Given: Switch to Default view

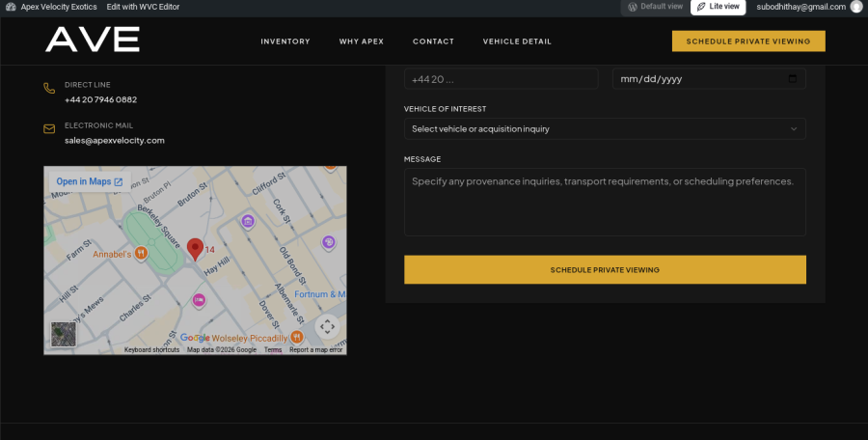Looking at the screenshot, I should click(x=656, y=7).
